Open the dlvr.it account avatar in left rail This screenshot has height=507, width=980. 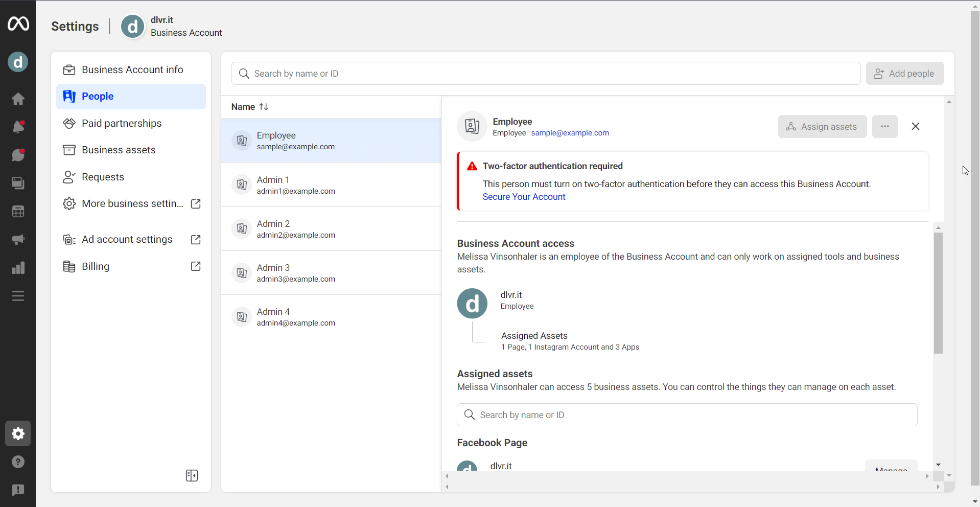click(18, 62)
